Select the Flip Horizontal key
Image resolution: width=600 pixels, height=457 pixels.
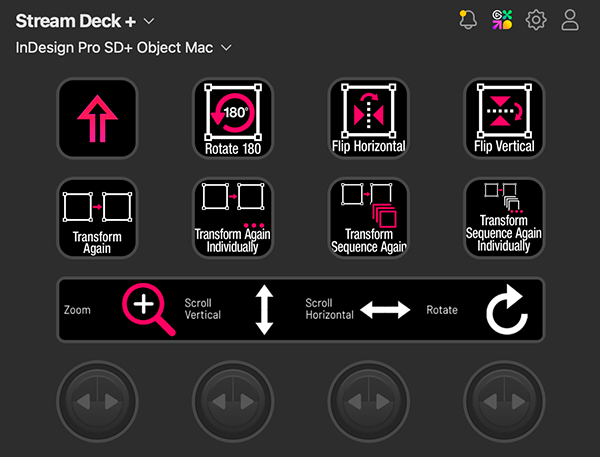click(x=368, y=118)
